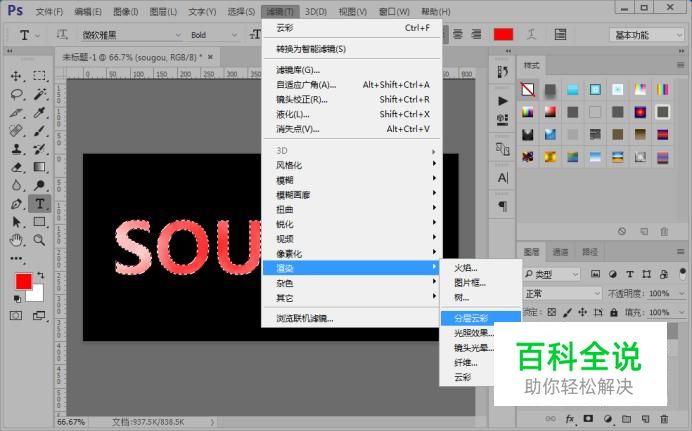Select the Magic Wand tool
Viewport: 692px width, 431px height.
[x=39, y=94]
